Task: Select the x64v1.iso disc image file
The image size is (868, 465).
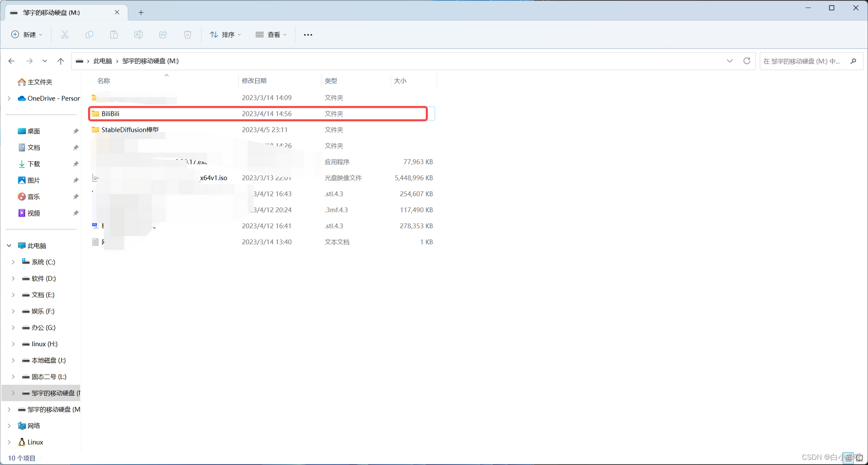Action: point(262,178)
